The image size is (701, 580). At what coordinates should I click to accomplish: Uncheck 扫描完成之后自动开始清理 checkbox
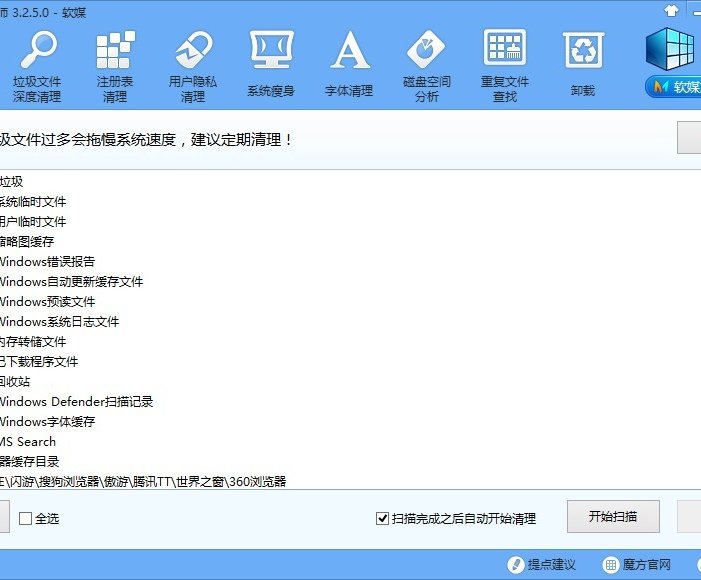(382, 518)
